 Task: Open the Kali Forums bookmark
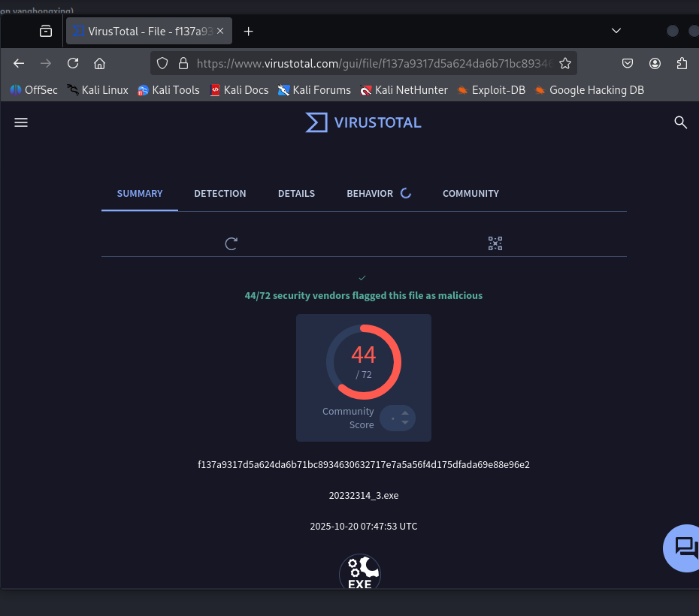click(314, 90)
